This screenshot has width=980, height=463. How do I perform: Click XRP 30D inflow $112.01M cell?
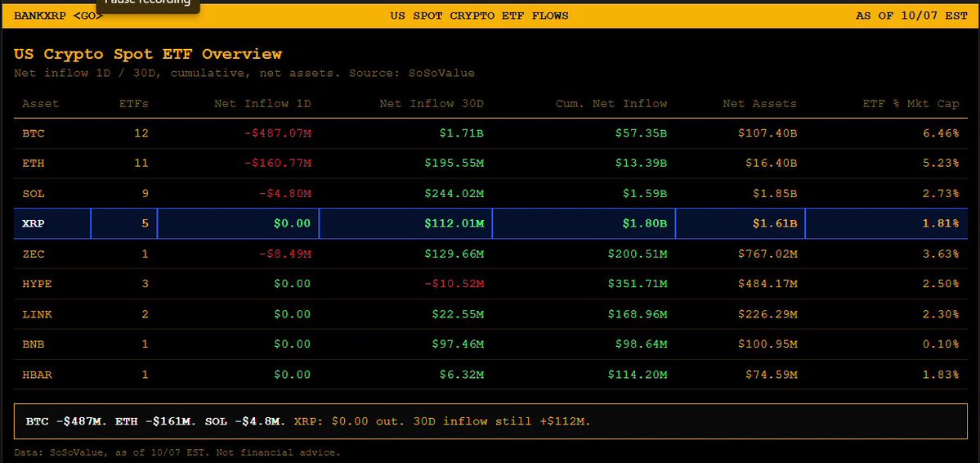[405, 223]
